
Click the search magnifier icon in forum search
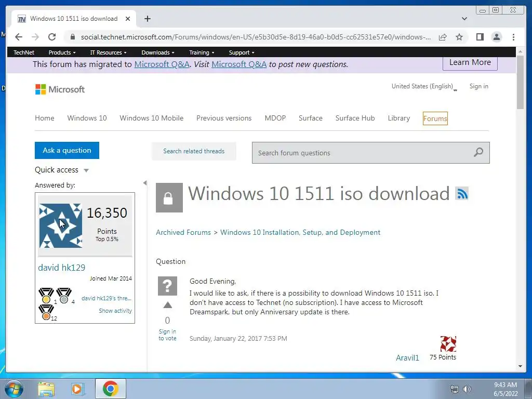click(478, 152)
